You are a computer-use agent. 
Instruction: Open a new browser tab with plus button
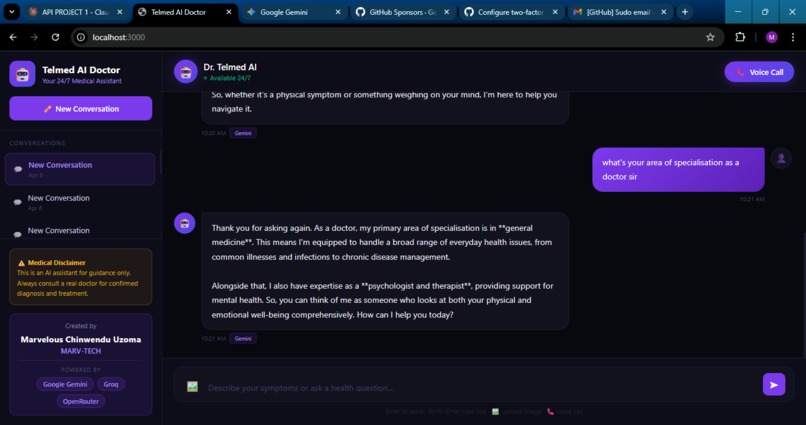coord(685,12)
